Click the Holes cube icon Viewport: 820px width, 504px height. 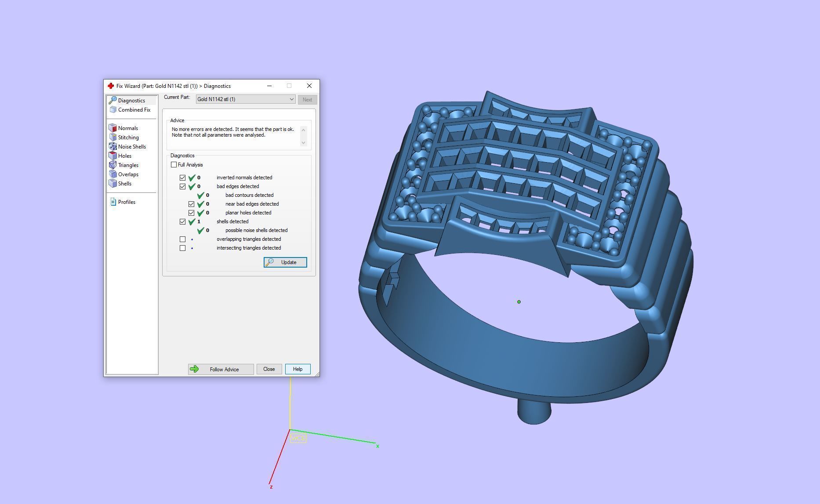click(x=113, y=156)
